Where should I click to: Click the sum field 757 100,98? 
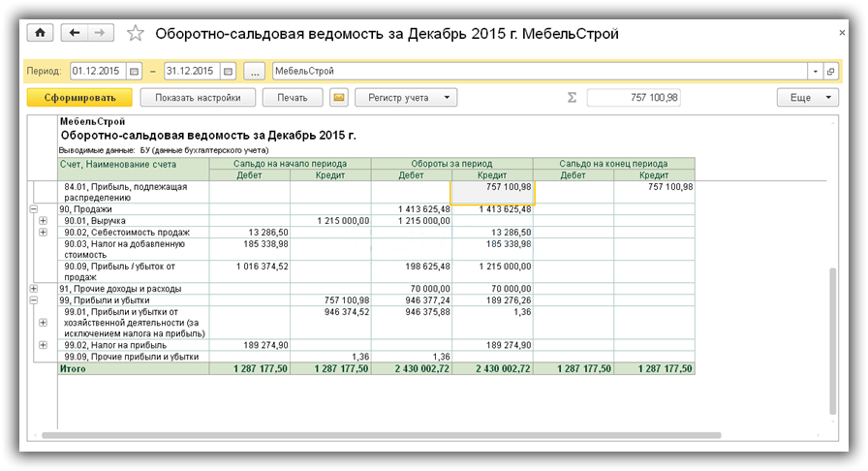634,98
